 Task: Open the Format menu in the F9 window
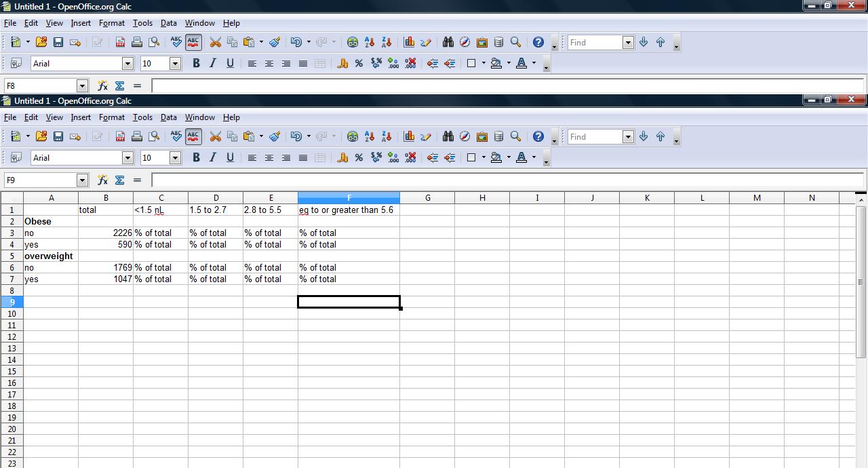pos(111,117)
